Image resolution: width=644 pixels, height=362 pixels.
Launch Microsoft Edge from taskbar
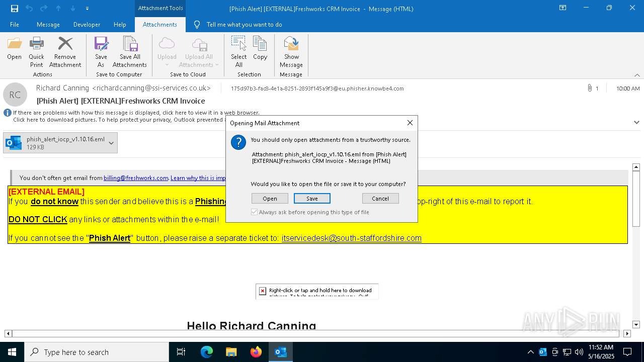[x=207, y=352]
